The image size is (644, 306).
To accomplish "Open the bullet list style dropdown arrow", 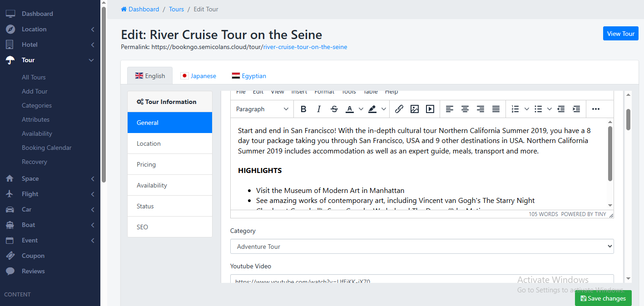I will point(550,109).
